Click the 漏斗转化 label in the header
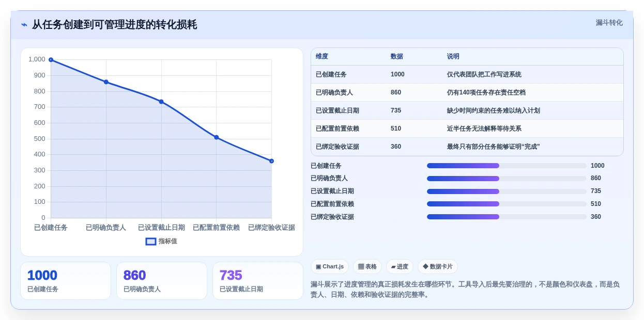 coord(609,23)
